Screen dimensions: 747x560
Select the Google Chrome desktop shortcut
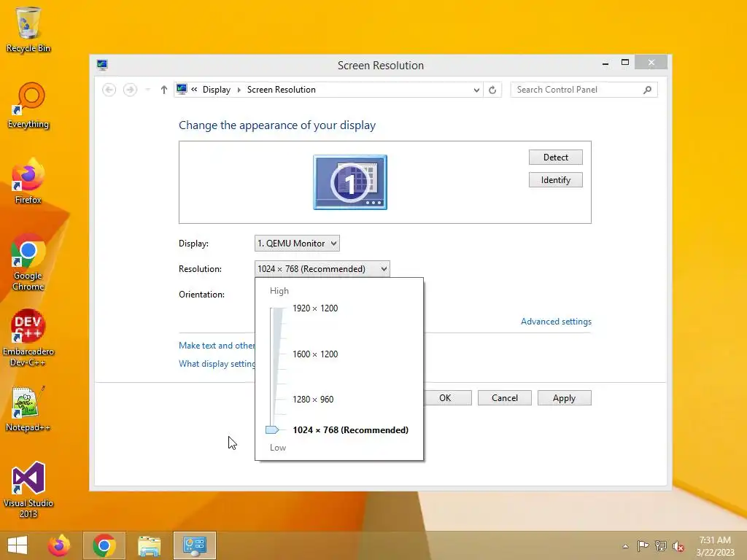[28, 262]
